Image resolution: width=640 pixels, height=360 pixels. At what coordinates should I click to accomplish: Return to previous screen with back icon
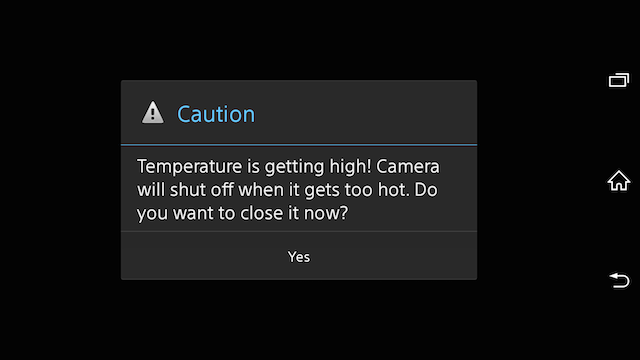(x=619, y=280)
